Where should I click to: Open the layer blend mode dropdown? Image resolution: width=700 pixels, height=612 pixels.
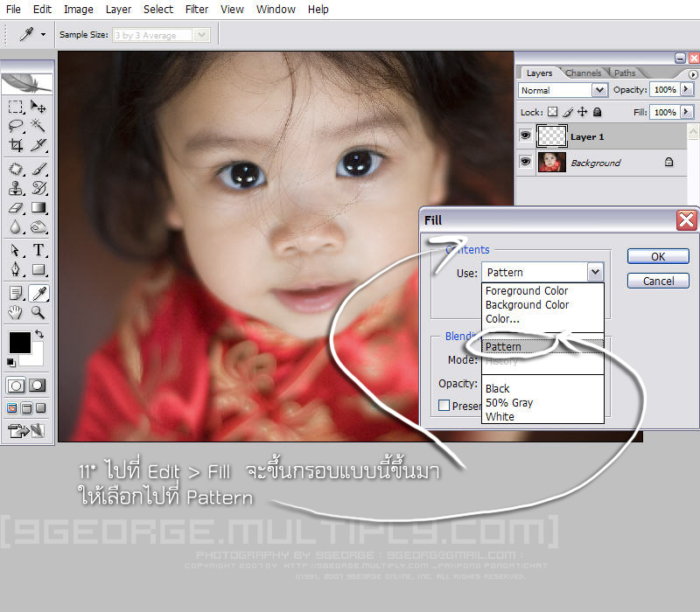point(599,90)
